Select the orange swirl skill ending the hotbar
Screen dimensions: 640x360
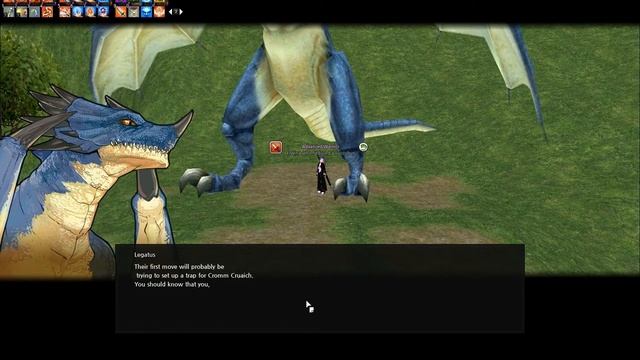[159, 12]
